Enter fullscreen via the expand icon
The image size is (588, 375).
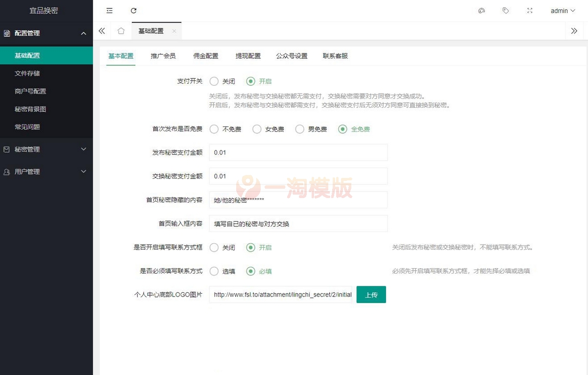(x=530, y=10)
